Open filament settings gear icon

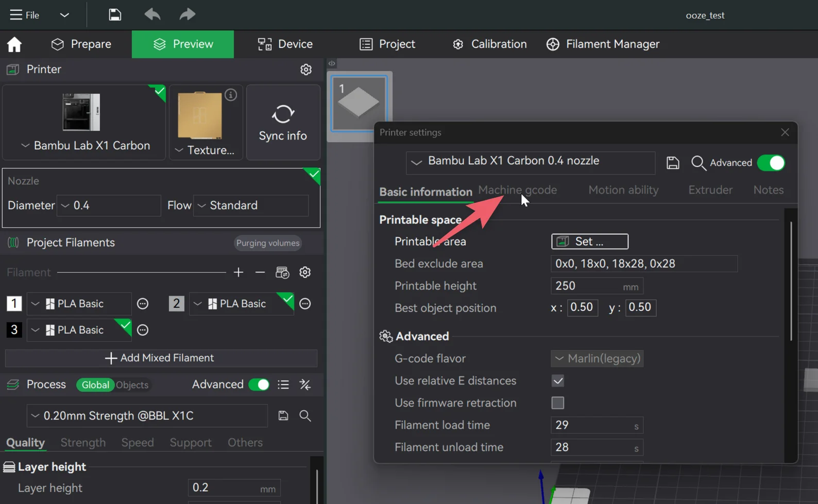tap(305, 272)
